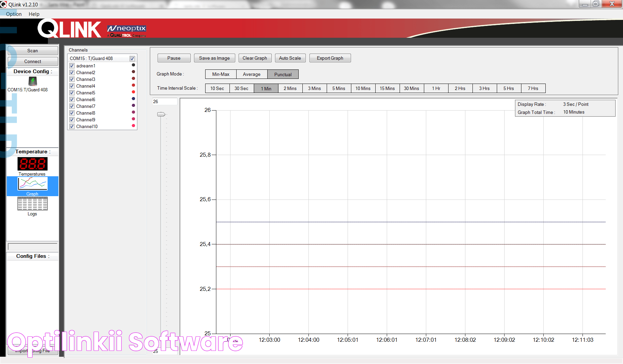Uncheck the Channel5 checkbox

pyautogui.click(x=72, y=93)
